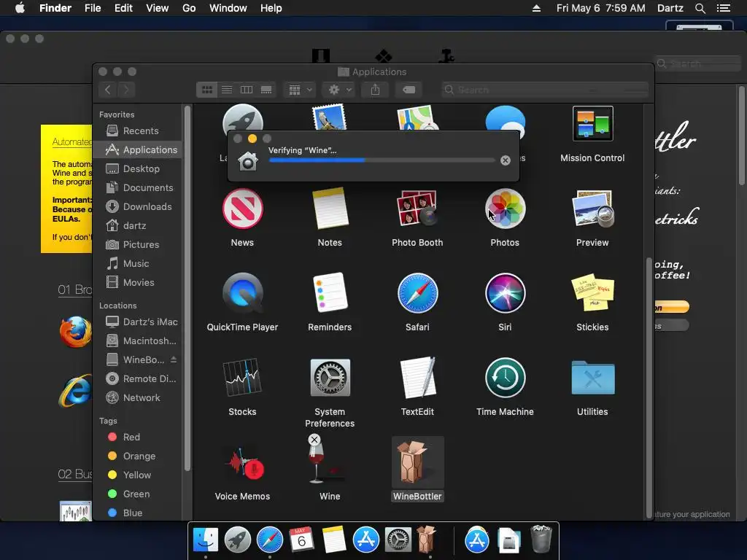
Task: Select the Photo Booth app icon
Action: [x=417, y=209]
